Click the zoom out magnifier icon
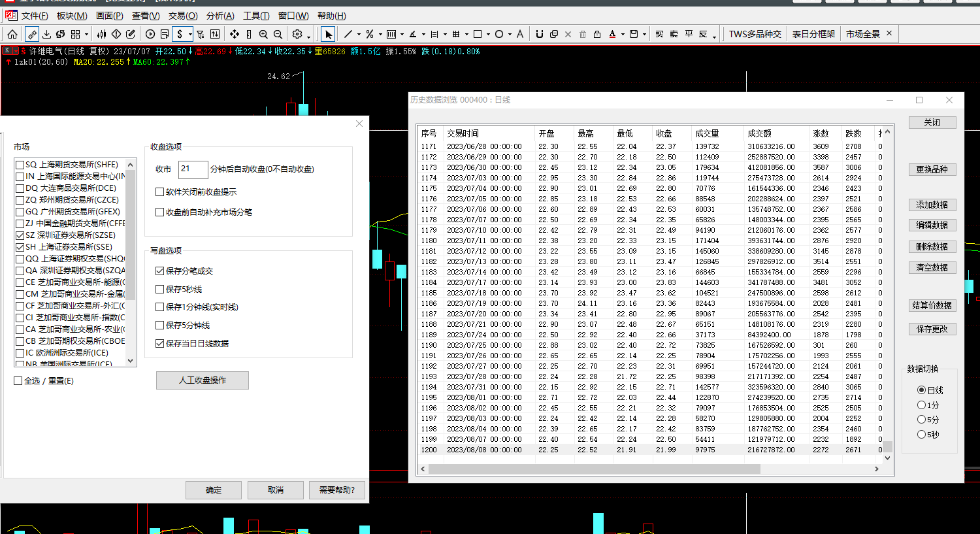The image size is (980, 534). point(278,34)
